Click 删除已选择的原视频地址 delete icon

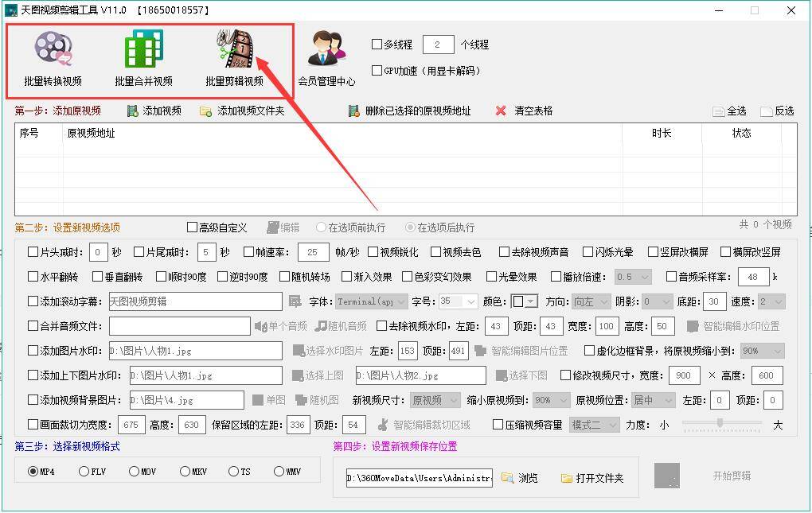point(353,111)
